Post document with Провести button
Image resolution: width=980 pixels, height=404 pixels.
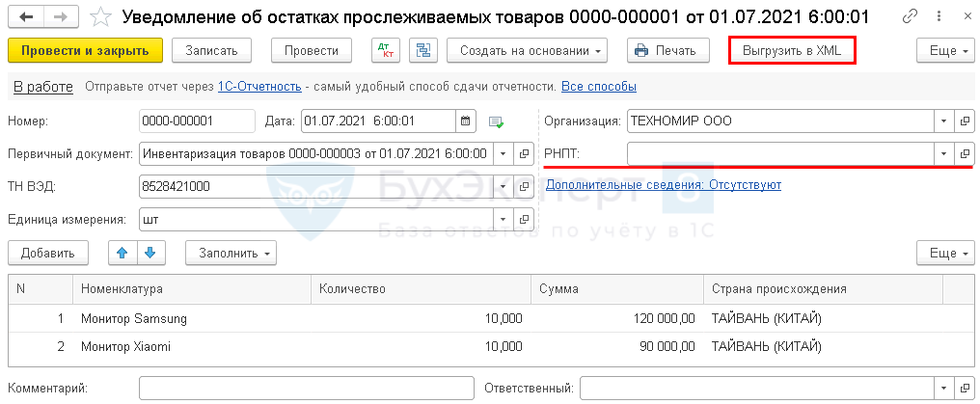coord(312,50)
